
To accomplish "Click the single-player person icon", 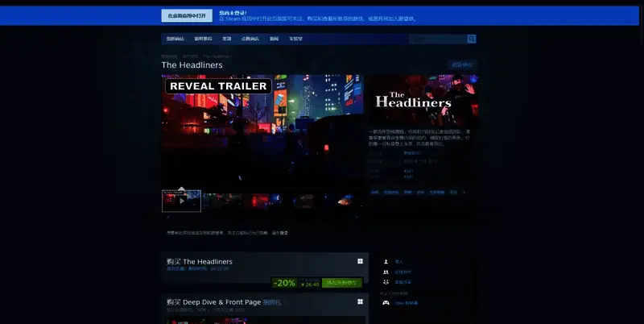I will 386,262.
